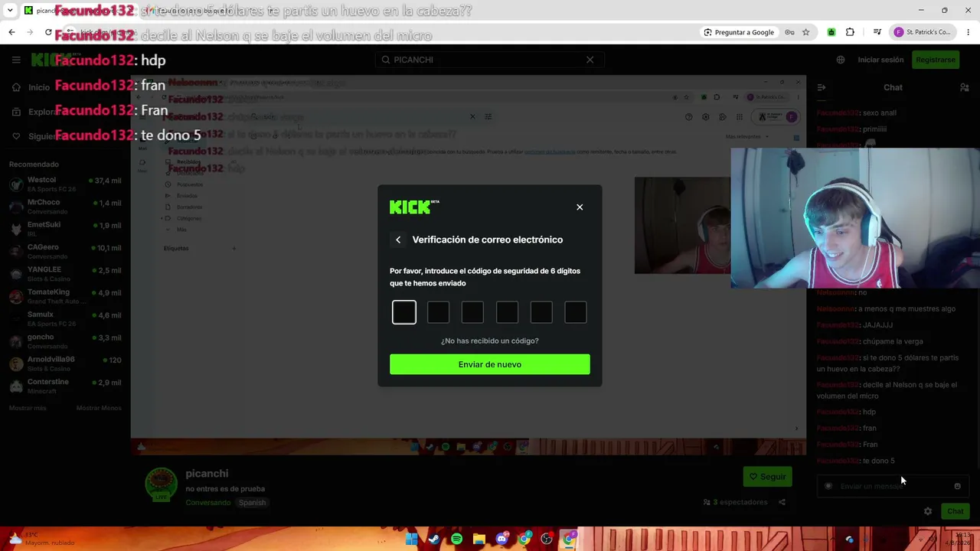Select the fourth security code digit box
Viewport: 980px width, 551px height.
(507, 312)
